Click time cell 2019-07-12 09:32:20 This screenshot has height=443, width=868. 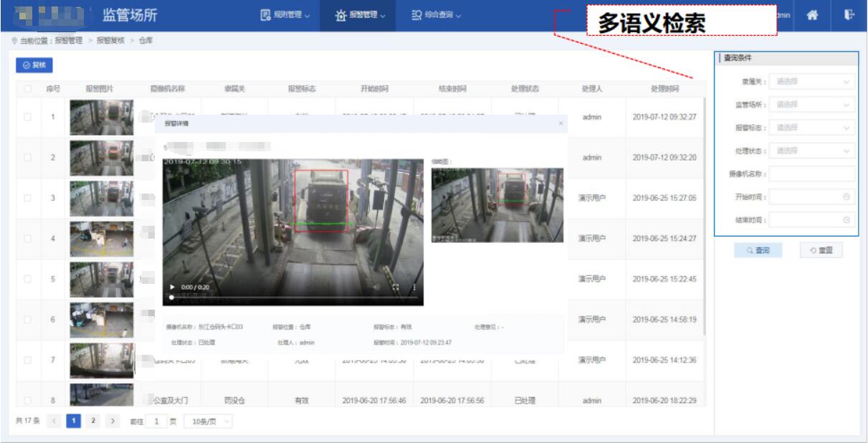point(664,158)
